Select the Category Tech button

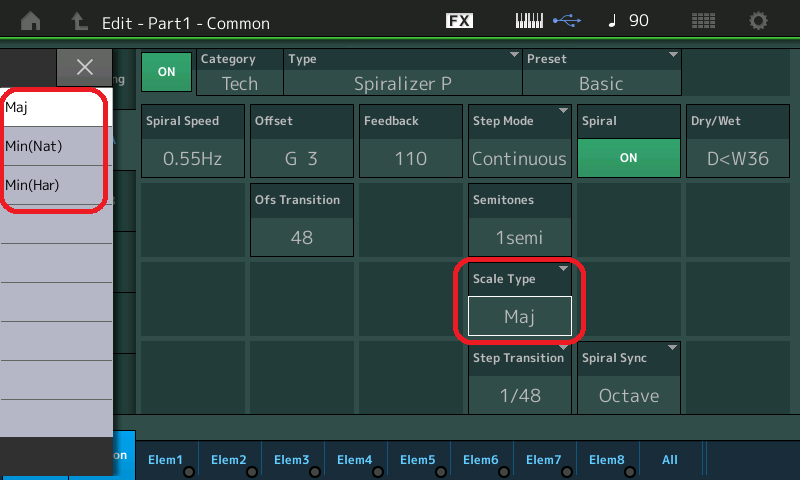[240, 72]
